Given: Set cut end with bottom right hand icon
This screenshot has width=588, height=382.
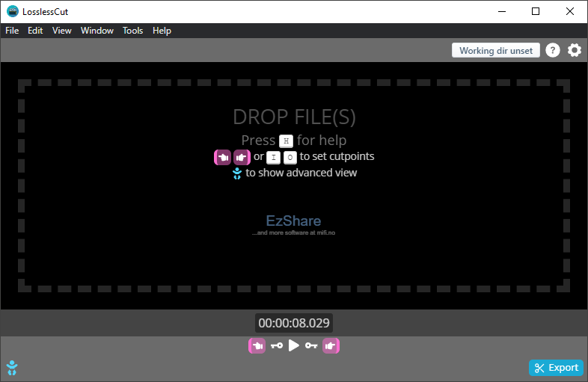Looking at the screenshot, I should (x=331, y=345).
